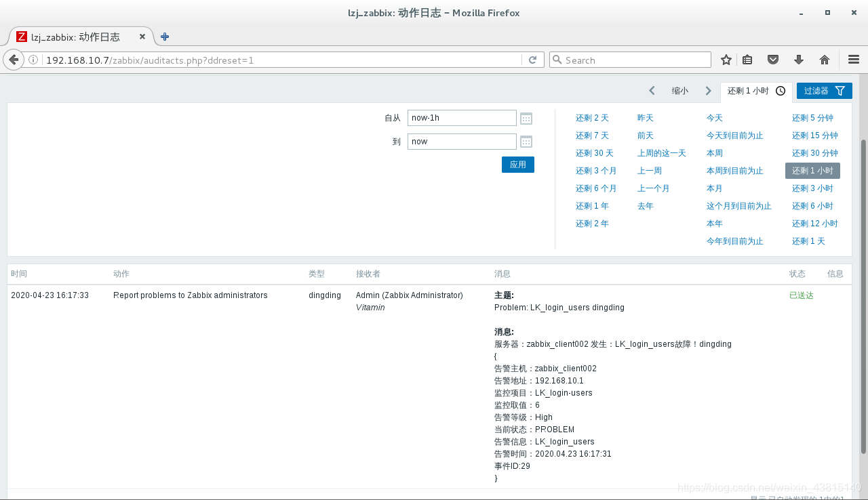Screen dimensions: 868x500
Task: Select 上周的这一天 time range
Action: click(x=662, y=153)
